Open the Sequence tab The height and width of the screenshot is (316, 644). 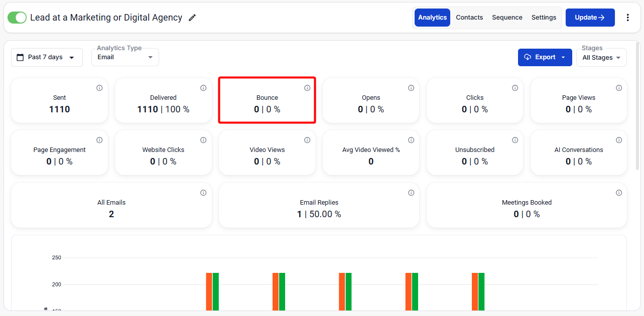tap(507, 18)
